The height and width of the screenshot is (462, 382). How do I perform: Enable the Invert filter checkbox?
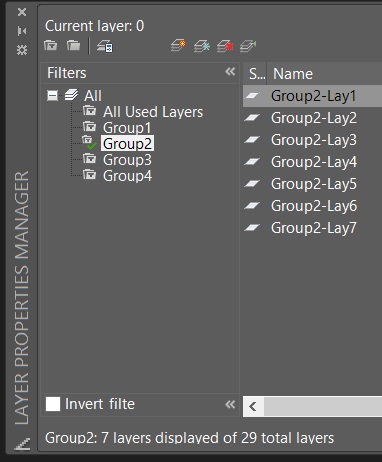pyautogui.click(x=53, y=404)
